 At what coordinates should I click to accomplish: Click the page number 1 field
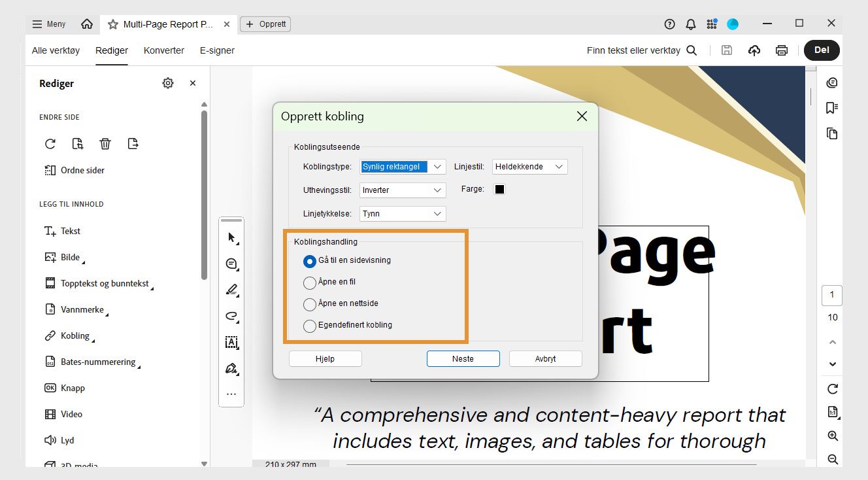pos(832,295)
